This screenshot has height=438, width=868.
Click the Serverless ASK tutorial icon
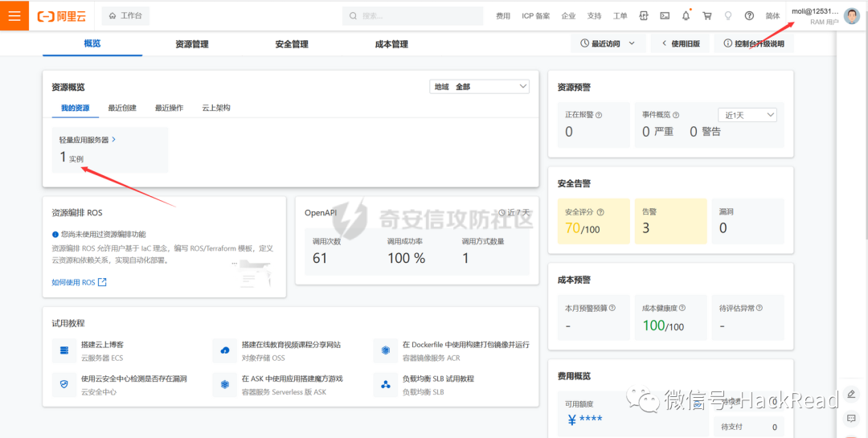click(225, 385)
